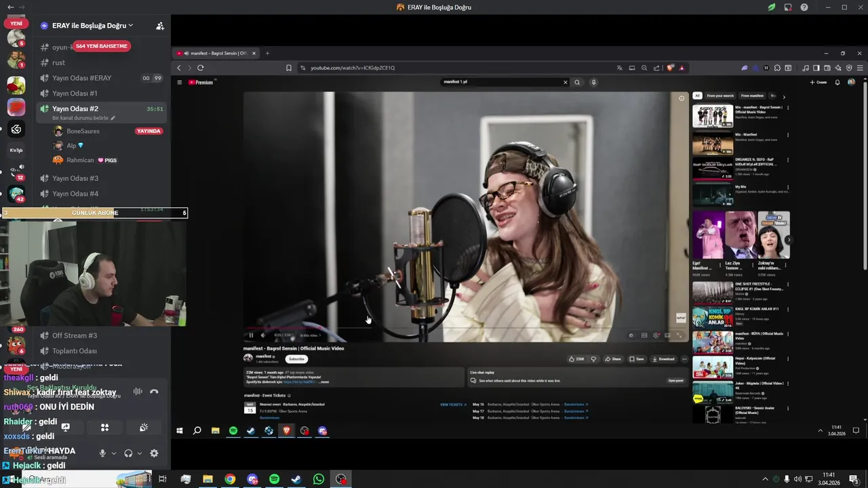Open the live chat replay panel
Screen dimensions: 868x488
(x=675, y=381)
